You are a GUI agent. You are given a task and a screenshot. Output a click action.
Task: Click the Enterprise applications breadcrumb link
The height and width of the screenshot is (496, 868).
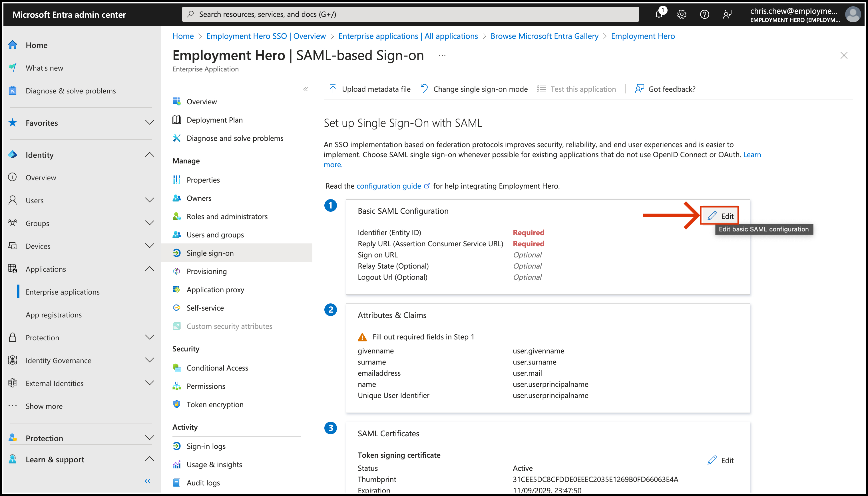[408, 36]
